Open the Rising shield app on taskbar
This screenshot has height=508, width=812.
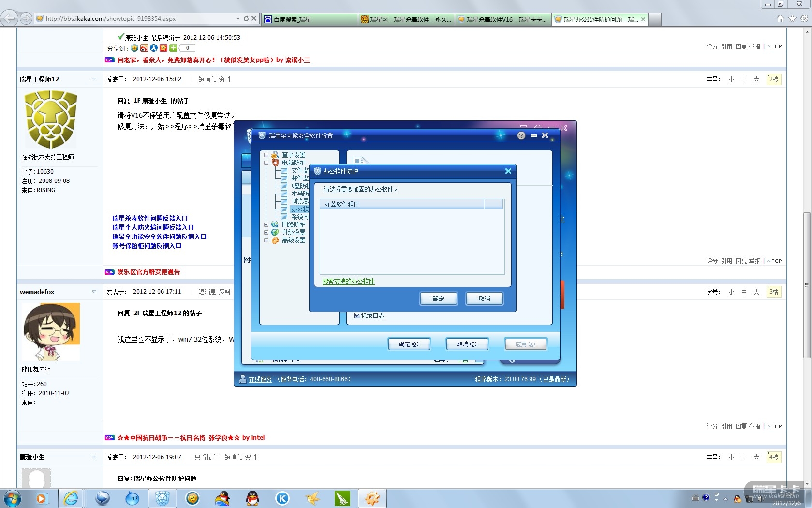pyautogui.click(x=162, y=498)
